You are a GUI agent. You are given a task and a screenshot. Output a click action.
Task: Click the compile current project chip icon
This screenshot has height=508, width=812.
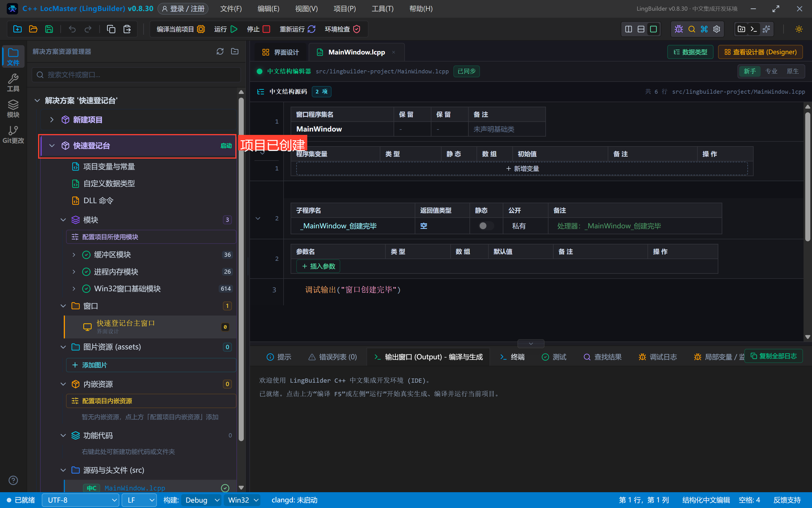[201, 29]
